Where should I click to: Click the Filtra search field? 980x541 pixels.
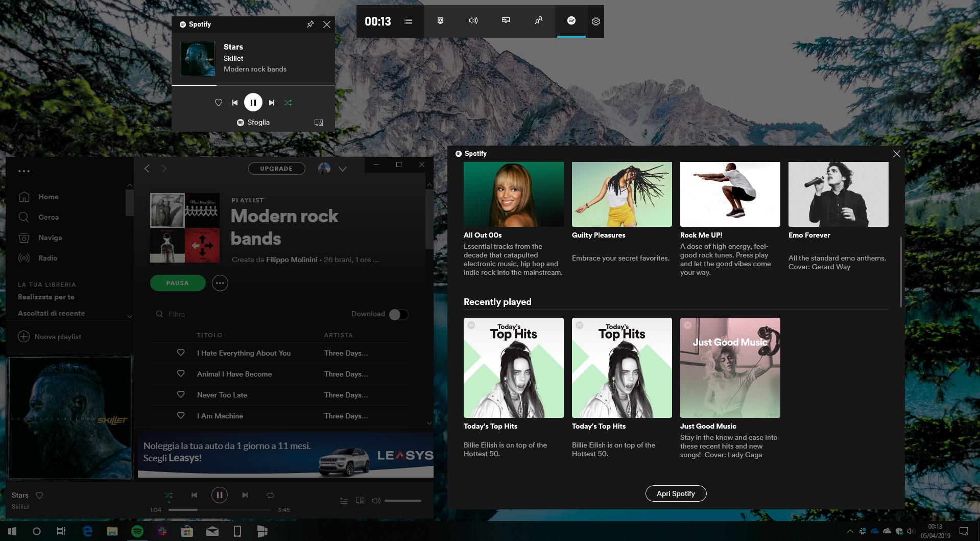point(176,314)
